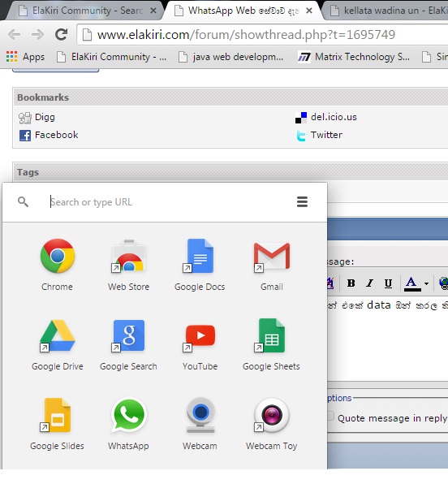Switch to the WhatsApp Web tab
This screenshot has width=448, height=484.
point(243,11)
